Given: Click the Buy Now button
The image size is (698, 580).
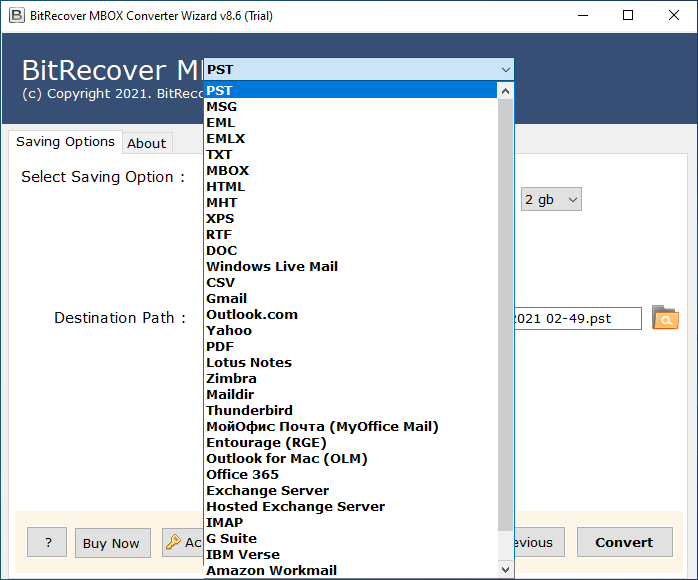Looking at the screenshot, I should [x=111, y=543].
